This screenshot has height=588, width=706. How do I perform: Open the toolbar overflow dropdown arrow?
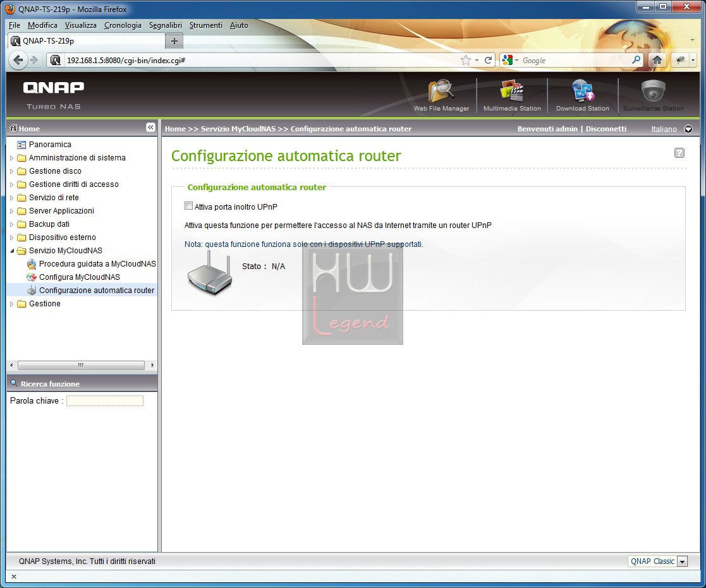pos(693,60)
